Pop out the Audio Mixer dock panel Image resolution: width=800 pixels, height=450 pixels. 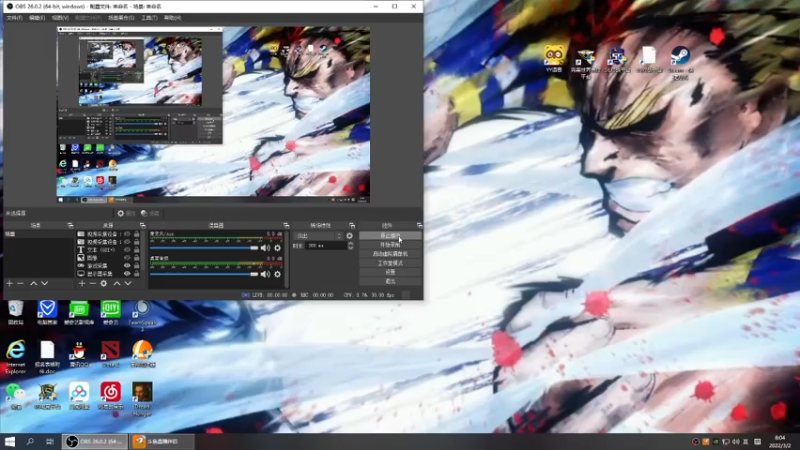pyautogui.click(x=286, y=225)
